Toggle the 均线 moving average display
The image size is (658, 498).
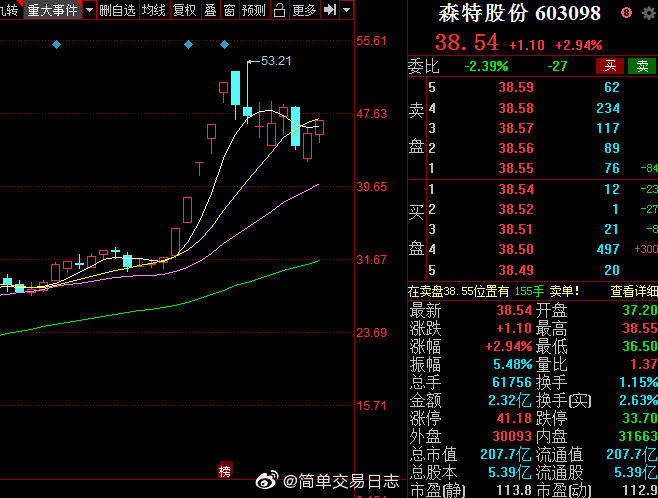click(x=153, y=10)
